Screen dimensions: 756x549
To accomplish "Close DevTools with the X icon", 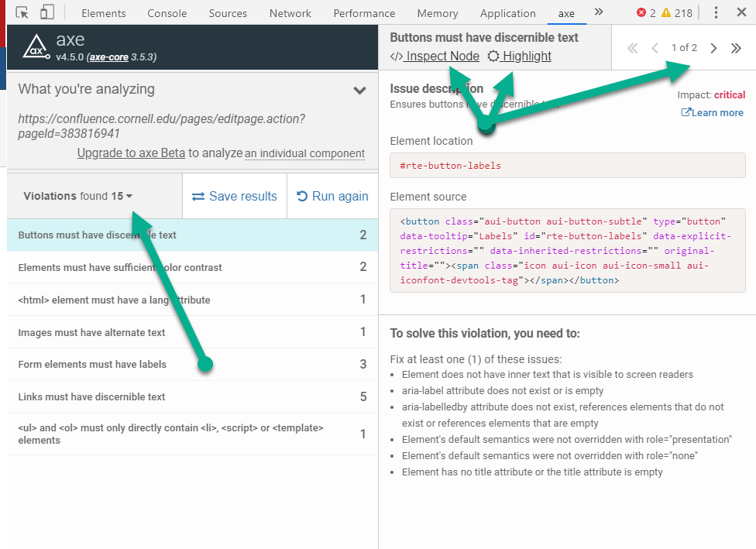I will tap(741, 12).
